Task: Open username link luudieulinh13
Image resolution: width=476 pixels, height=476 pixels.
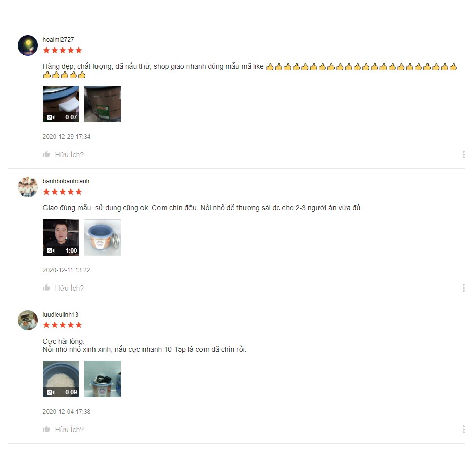Action: click(x=61, y=314)
